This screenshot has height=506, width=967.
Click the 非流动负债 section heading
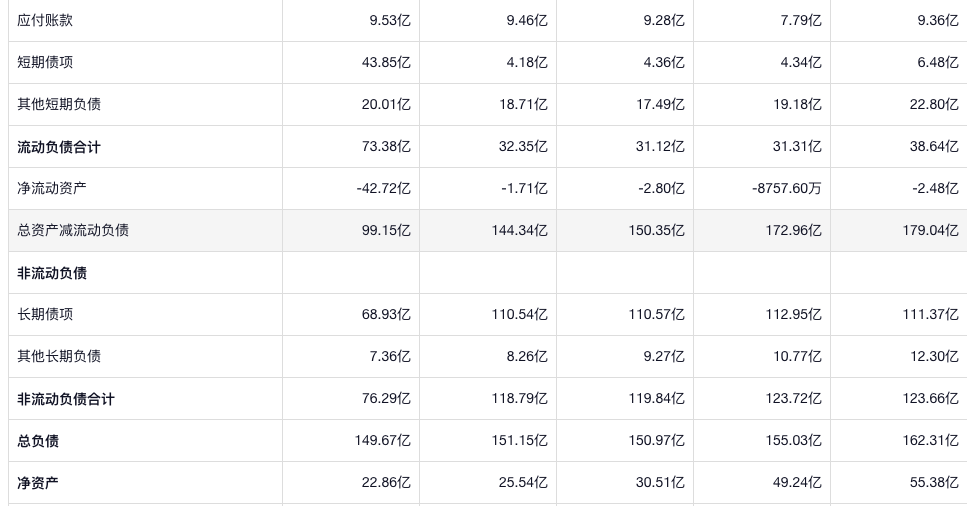[x=52, y=273]
